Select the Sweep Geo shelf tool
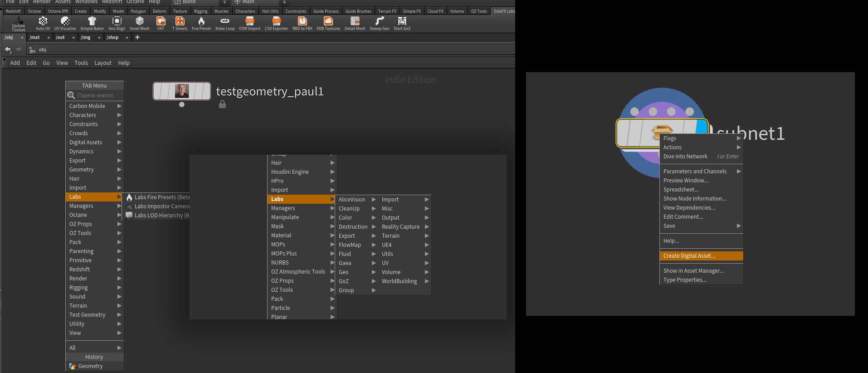Image resolution: width=868 pixels, height=373 pixels. click(379, 24)
